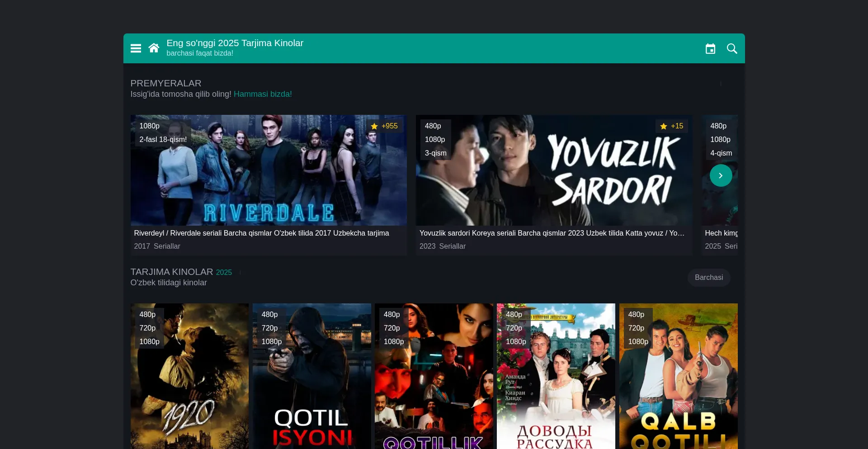Click the Yovuzlik Sardori +15 star rating

coord(672,126)
